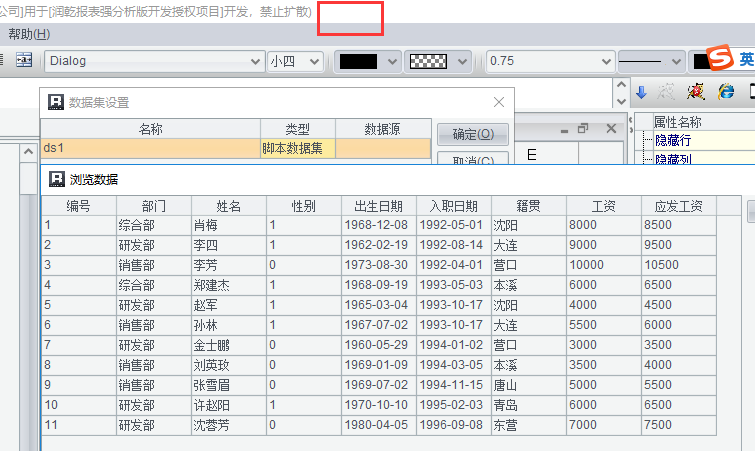This screenshot has height=451, width=755.
Task: Restore the inner report window
Action: pyautogui.click(x=583, y=129)
